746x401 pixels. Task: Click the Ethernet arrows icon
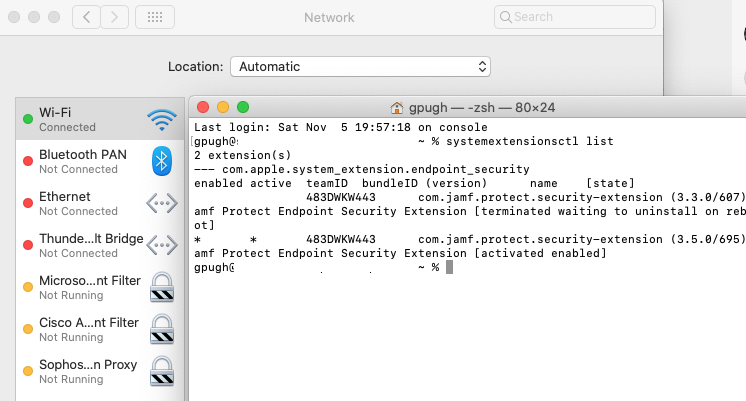coord(162,203)
